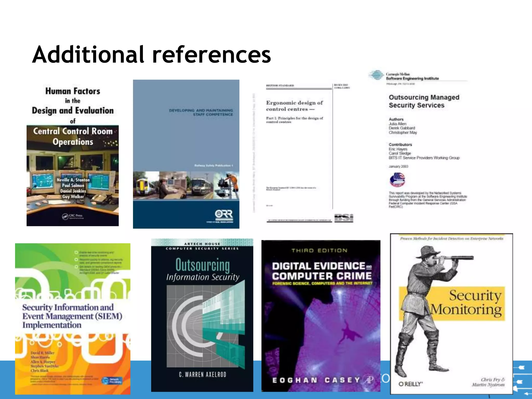Select the SIEM Implementation book cover
This screenshot has width=532, height=399.
tap(73, 319)
